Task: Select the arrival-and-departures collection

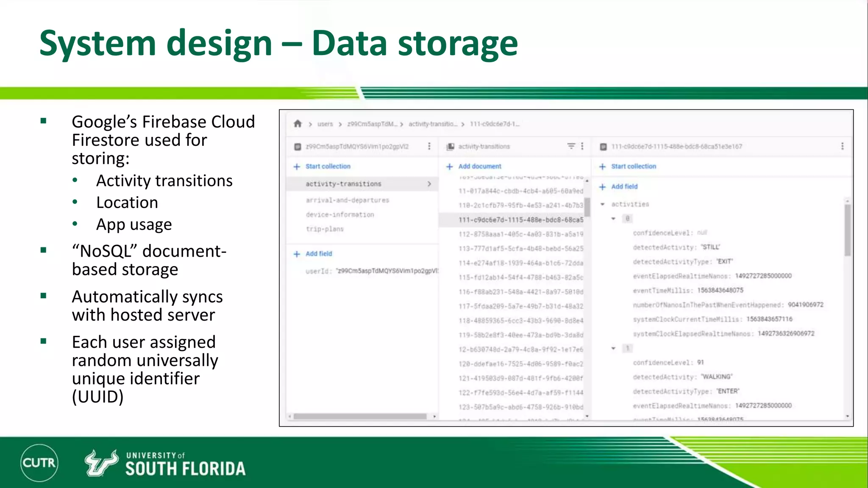Action: (x=347, y=200)
